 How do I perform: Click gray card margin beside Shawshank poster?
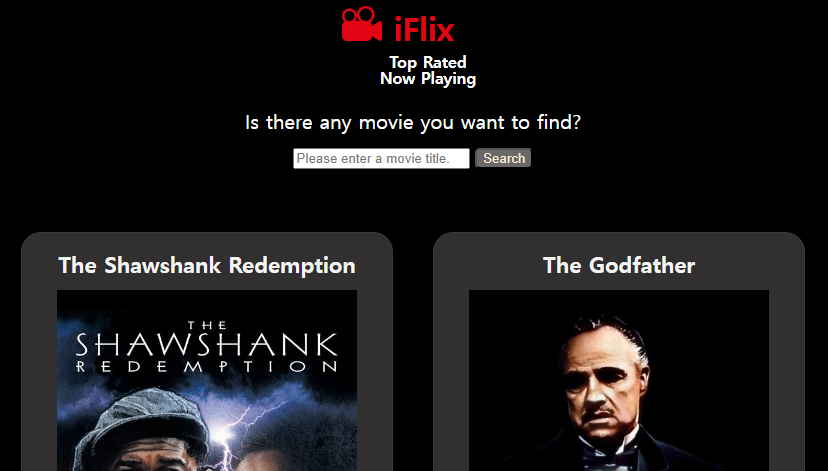point(39,380)
